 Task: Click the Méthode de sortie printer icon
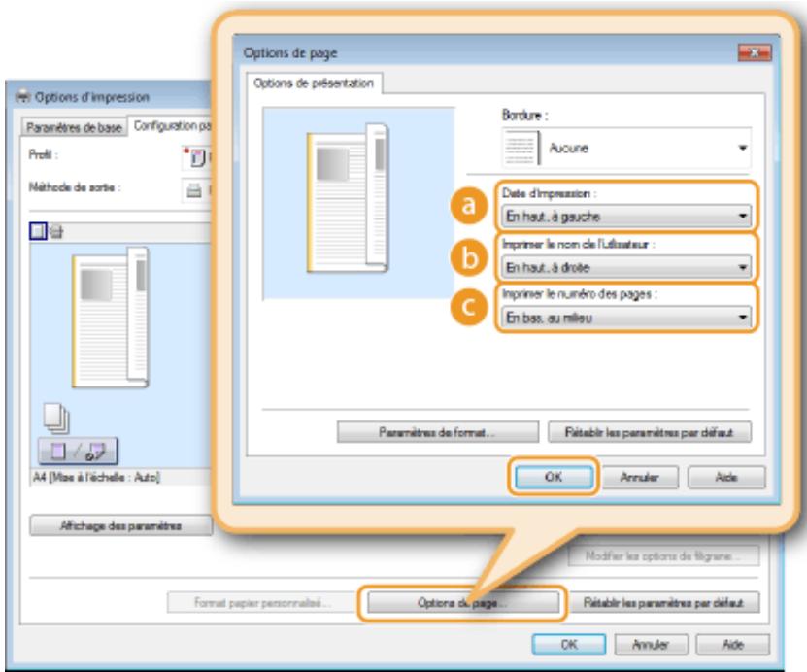click(194, 192)
